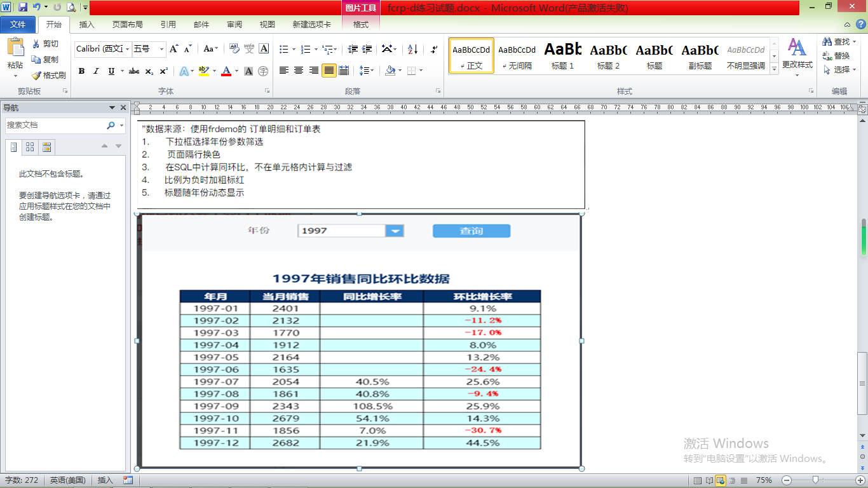The height and width of the screenshot is (488, 868).
Task: Open the year 1997 dropdown in the report image
Action: click(x=395, y=231)
